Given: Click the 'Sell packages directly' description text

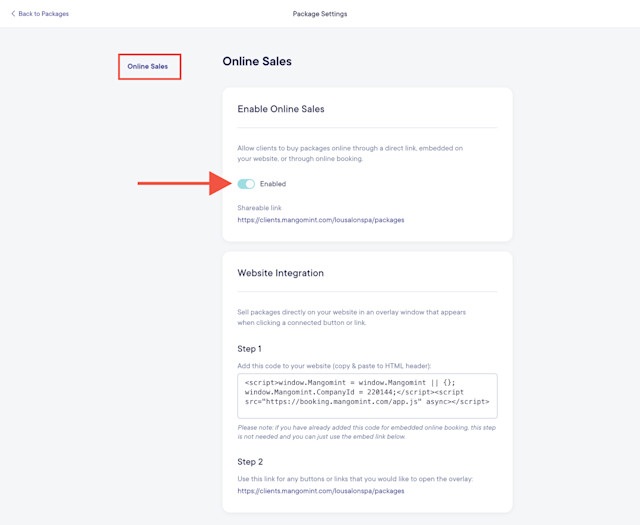Looking at the screenshot, I should [351, 317].
